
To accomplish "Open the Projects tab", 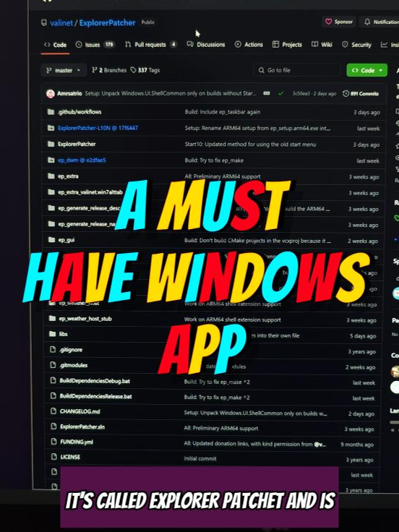I will (x=287, y=44).
